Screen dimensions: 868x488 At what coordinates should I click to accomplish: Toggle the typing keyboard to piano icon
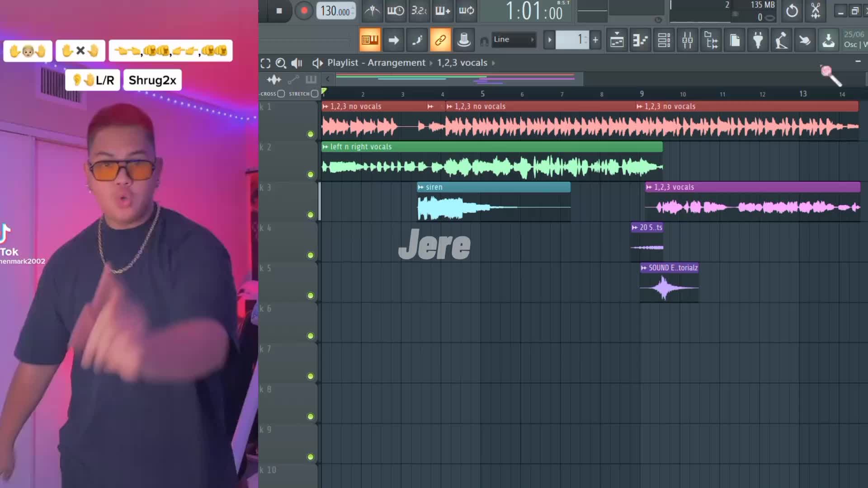tap(370, 40)
